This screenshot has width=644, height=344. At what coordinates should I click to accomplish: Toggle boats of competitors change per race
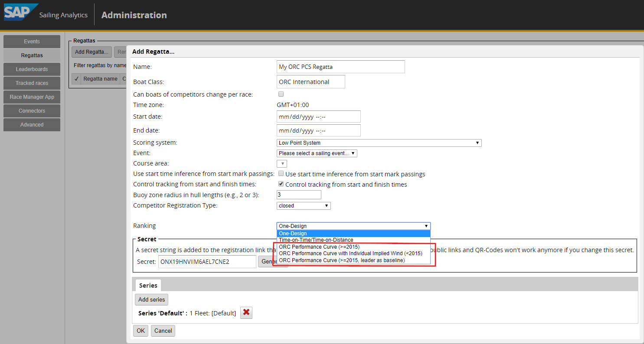(281, 94)
